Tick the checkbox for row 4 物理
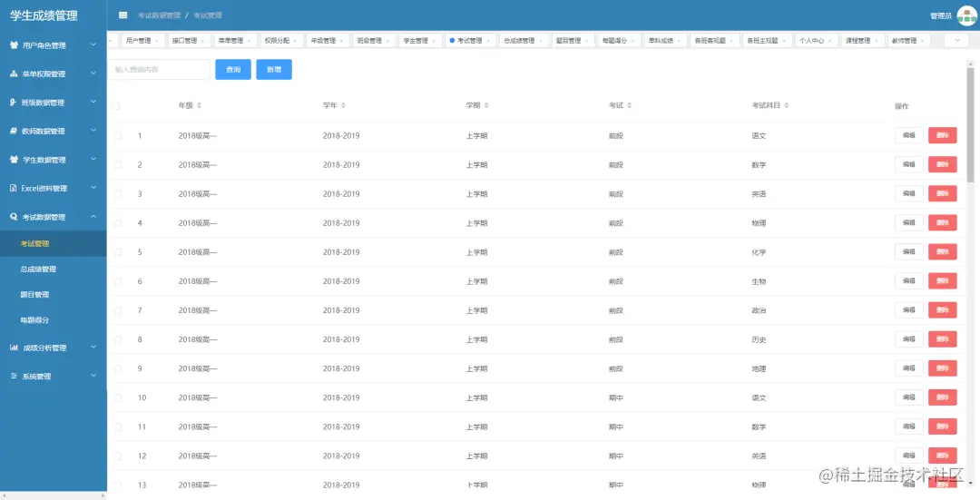The width and height of the screenshot is (980, 500). [118, 223]
